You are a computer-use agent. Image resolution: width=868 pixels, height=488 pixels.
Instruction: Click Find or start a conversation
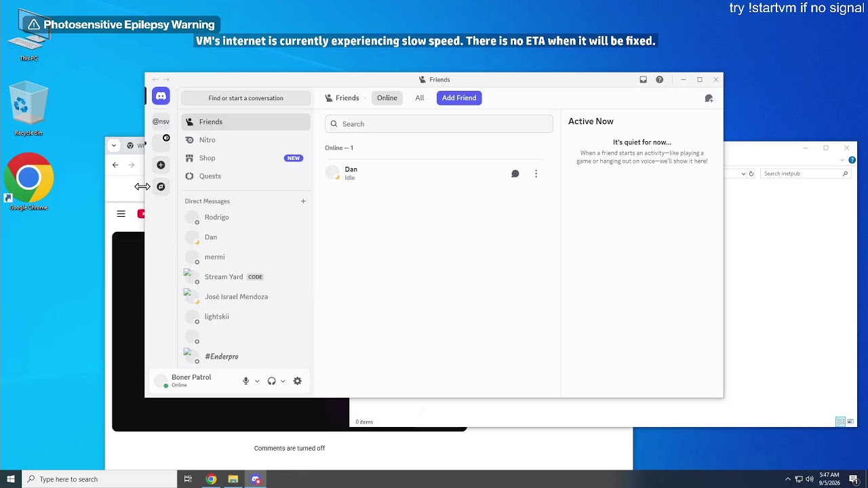pyautogui.click(x=245, y=98)
